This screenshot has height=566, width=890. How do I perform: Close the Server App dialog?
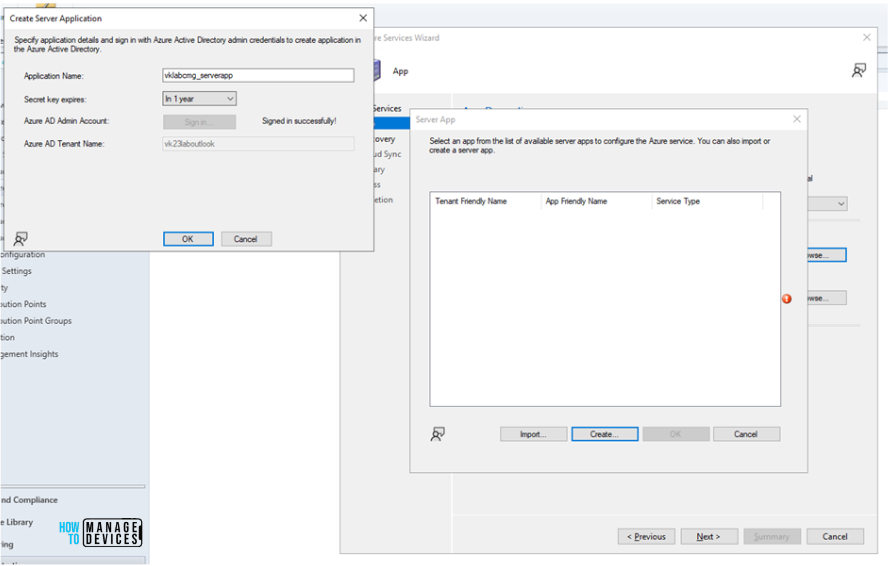(x=797, y=119)
